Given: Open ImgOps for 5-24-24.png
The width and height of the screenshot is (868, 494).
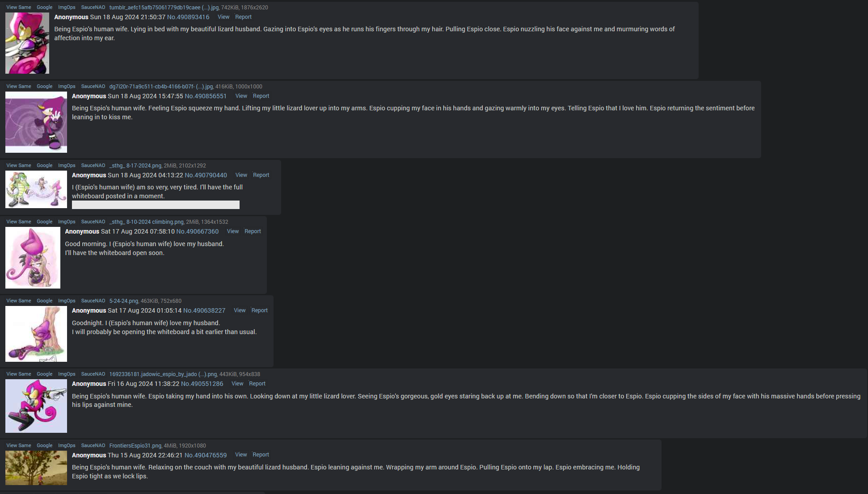Looking at the screenshot, I should (x=67, y=301).
